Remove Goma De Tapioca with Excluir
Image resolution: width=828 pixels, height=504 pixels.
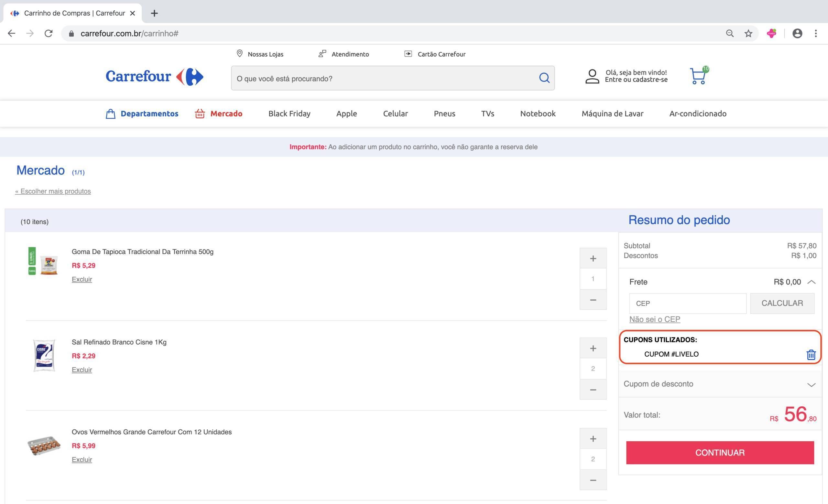pos(82,279)
